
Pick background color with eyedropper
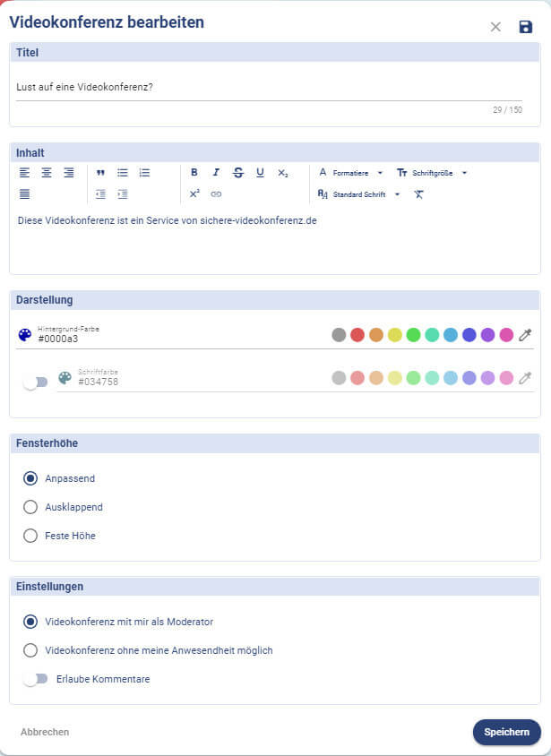pyautogui.click(x=526, y=335)
